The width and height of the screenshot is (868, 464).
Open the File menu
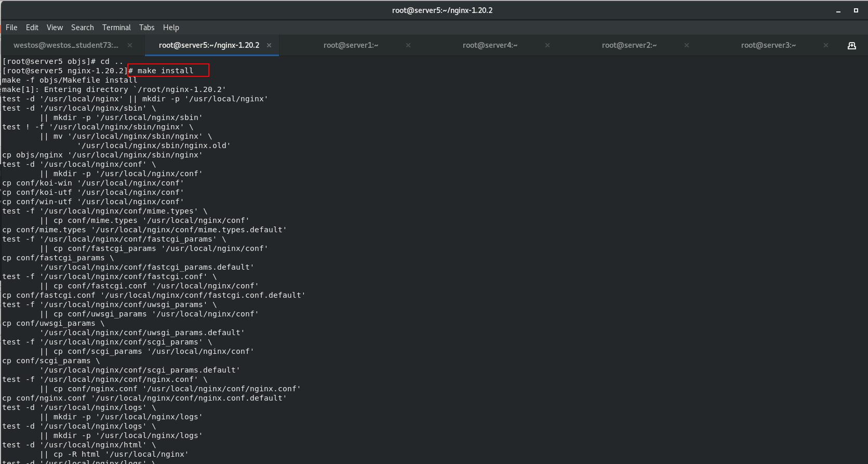point(11,28)
